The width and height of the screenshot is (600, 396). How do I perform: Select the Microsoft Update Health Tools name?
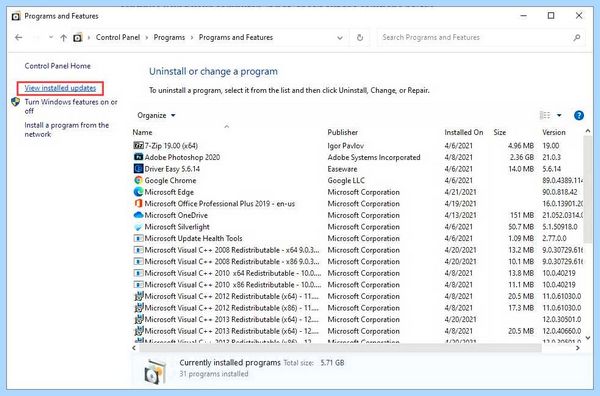[x=193, y=238]
